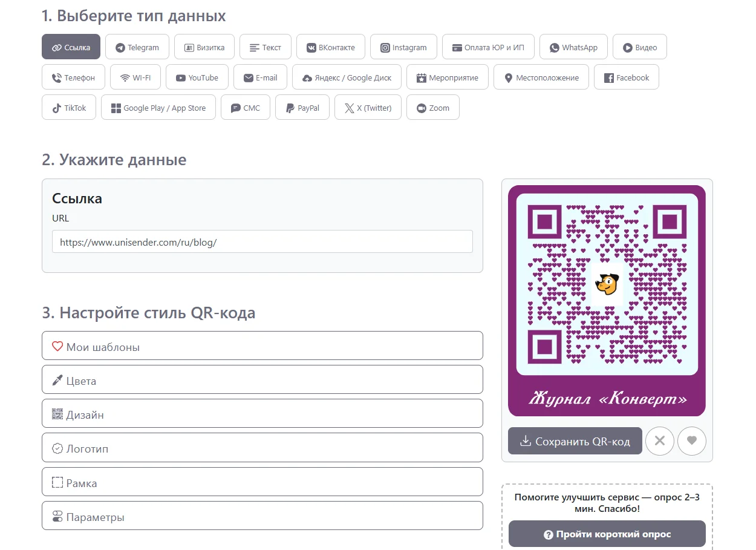The width and height of the screenshot is (756, 550).
Task: Click the map pin icon of Местоположение
Action: [509, 78]
